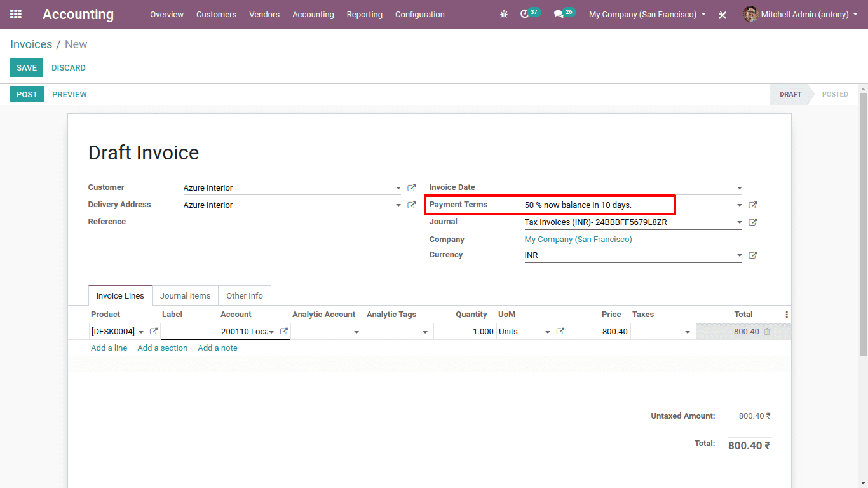
Task: Expand the Product DESK0004 dropdown arrow
Action: click(x=141, y=332)
